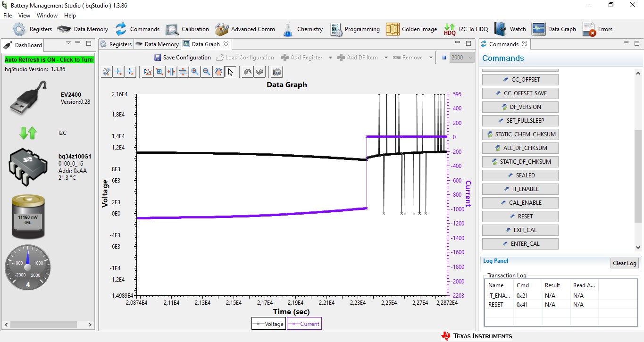
Task: Click Save Configuration button
Action: coord(183,58)
